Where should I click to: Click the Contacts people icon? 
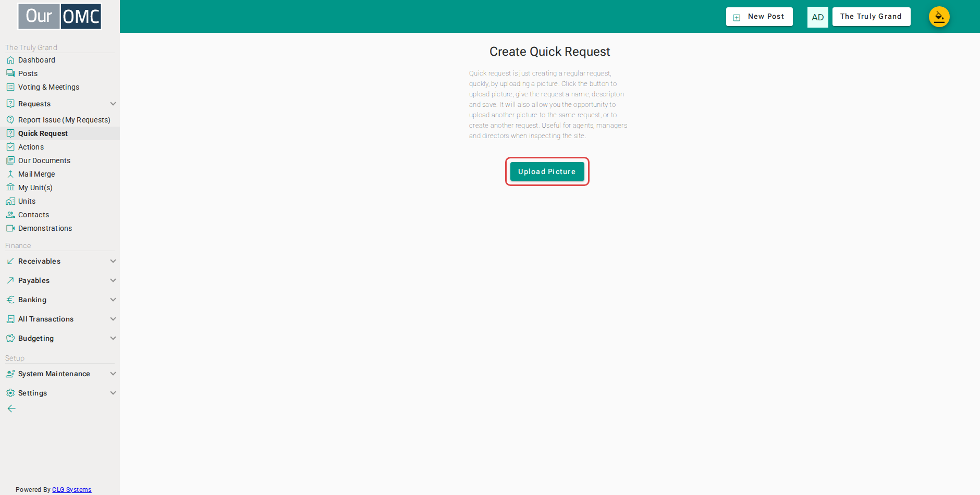point(10,215)
